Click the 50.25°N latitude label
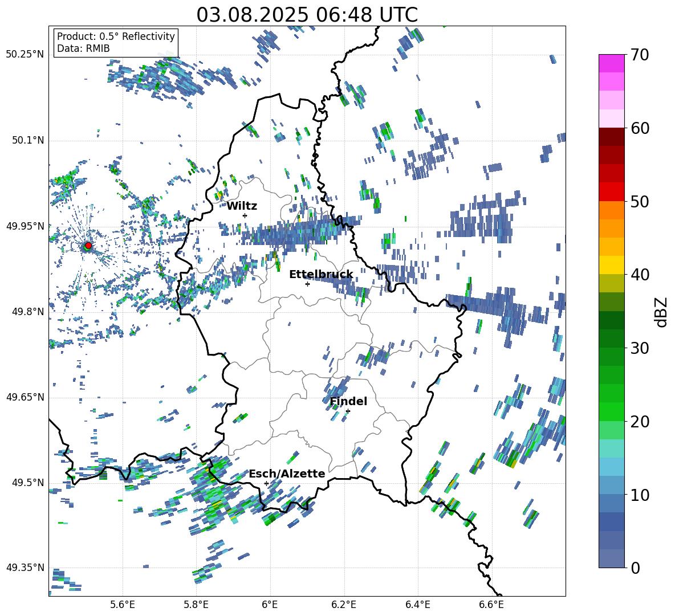 pyautogui.click(x=25, y=55)
